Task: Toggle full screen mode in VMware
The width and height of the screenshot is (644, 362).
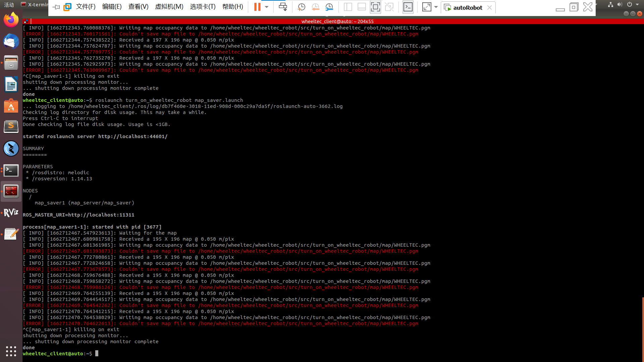Action: coord(375,7)
